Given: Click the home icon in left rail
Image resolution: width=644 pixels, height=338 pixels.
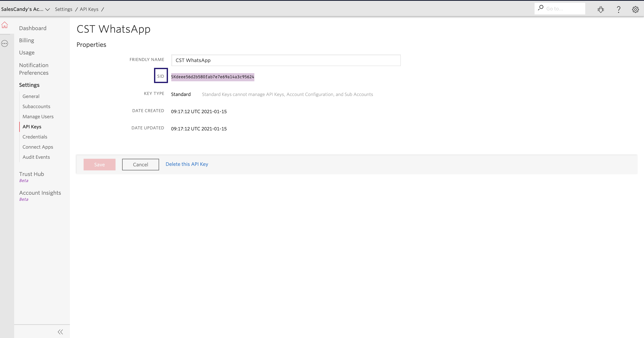Looking at the screenshot, I should click(5, 25).
